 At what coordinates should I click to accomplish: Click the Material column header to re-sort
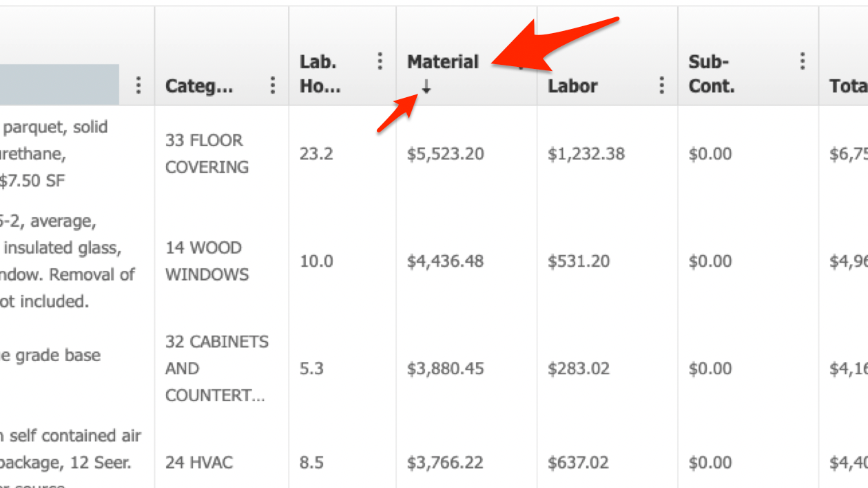pos(443,61)
